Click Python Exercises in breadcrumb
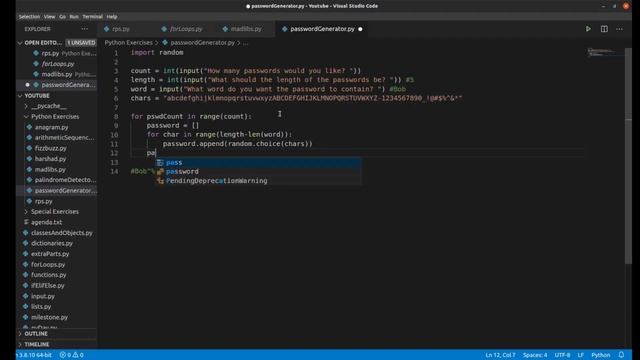640x360 pixels. coord(128,42)
